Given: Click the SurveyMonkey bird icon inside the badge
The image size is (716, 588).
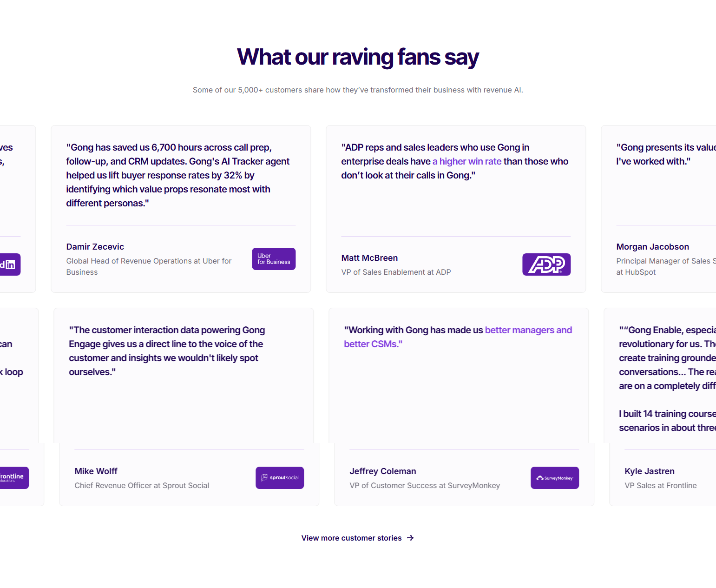Looking at the screenshot, I should (x=540, y=477).
